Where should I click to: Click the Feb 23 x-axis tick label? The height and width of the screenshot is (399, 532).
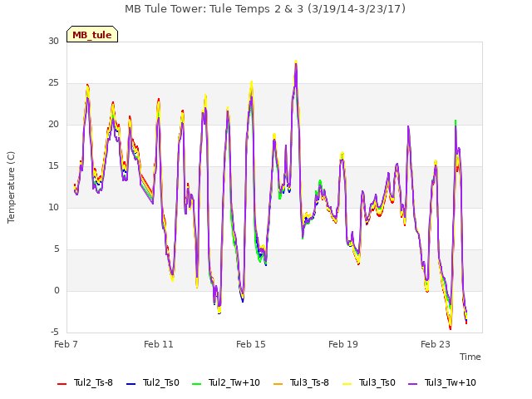[x=436, y=344]
